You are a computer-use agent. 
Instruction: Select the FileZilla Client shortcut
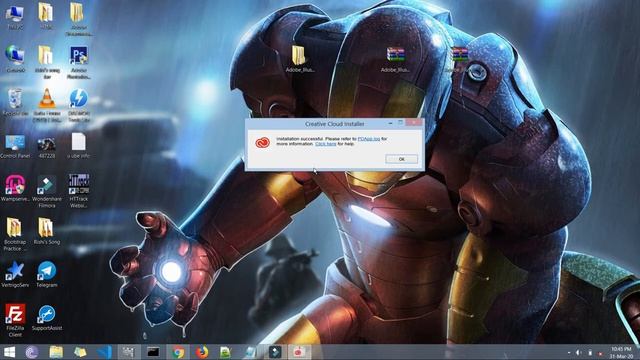[15, 320]
